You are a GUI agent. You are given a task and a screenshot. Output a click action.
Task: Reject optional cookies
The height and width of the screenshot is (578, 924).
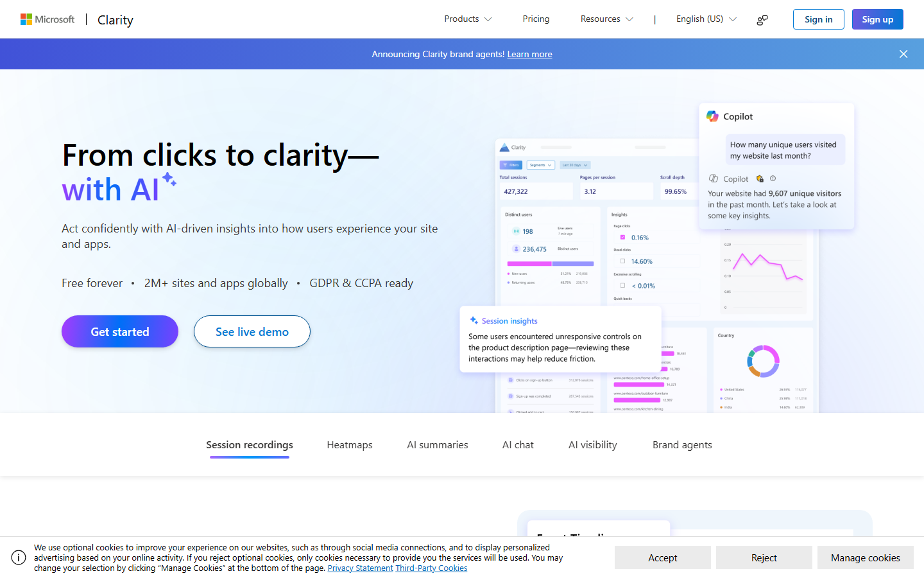pos(764,557)
